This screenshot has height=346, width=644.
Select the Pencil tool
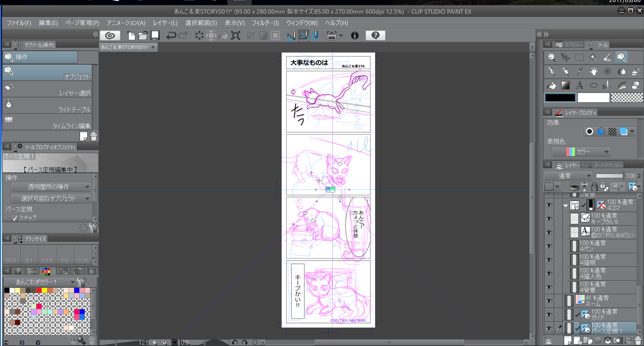point(565,71)
